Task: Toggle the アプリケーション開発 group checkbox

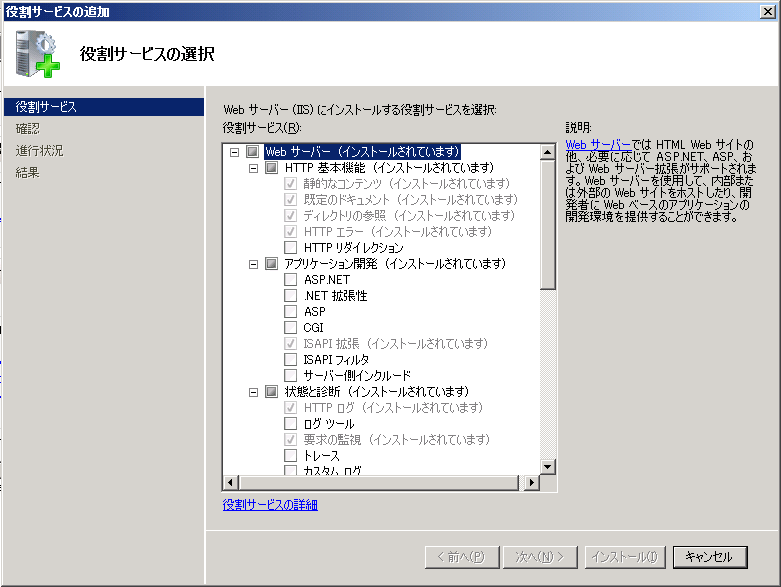Action: point(271,263)
